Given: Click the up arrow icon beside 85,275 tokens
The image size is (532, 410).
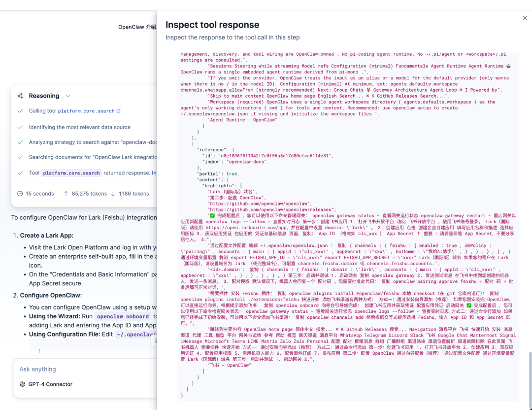Looking at the screenshot, I should click(x=66, y=194).
